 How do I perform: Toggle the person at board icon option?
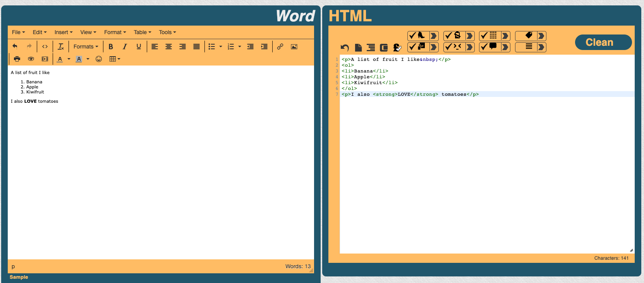point(418,47)
